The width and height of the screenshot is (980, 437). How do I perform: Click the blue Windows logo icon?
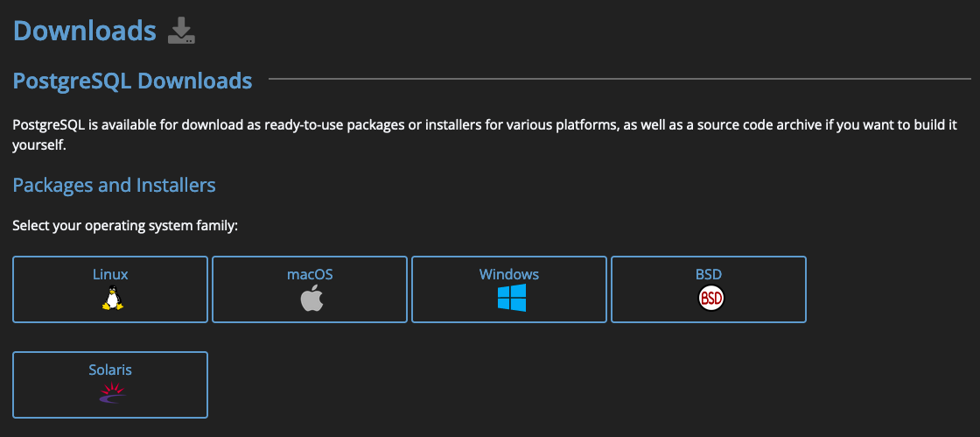point(511,299)
